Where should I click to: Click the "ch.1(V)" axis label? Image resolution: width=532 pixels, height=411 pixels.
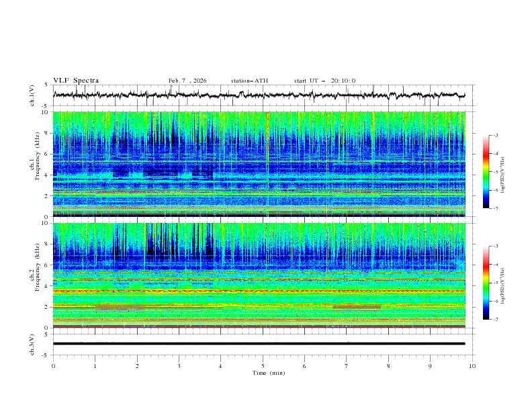32,95
